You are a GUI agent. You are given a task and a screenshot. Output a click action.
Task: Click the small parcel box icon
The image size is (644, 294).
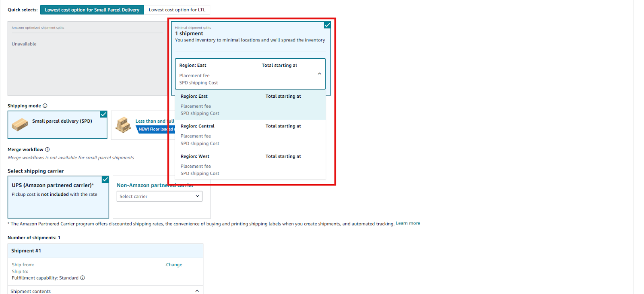coord(20,125)
